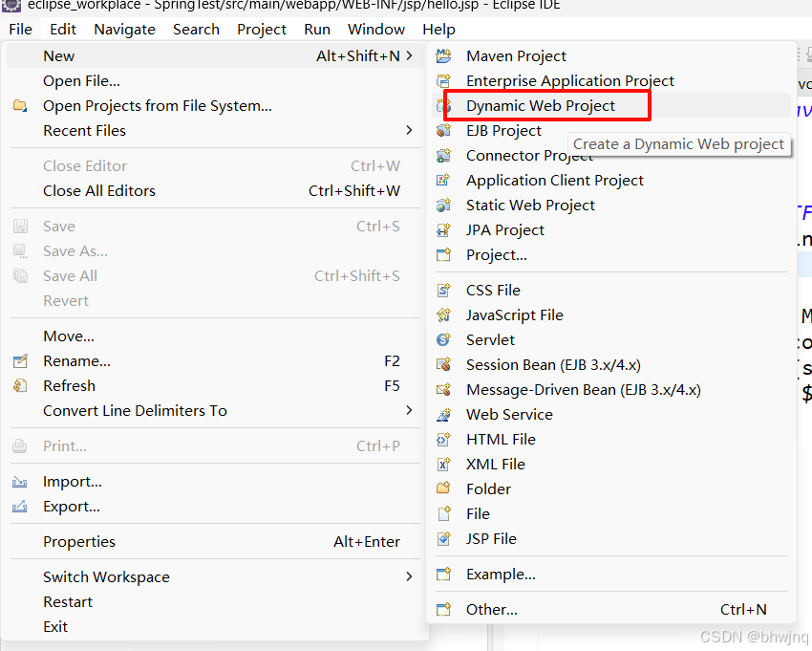Click the Rename pencil icon
812x651 pixels.
20,360
